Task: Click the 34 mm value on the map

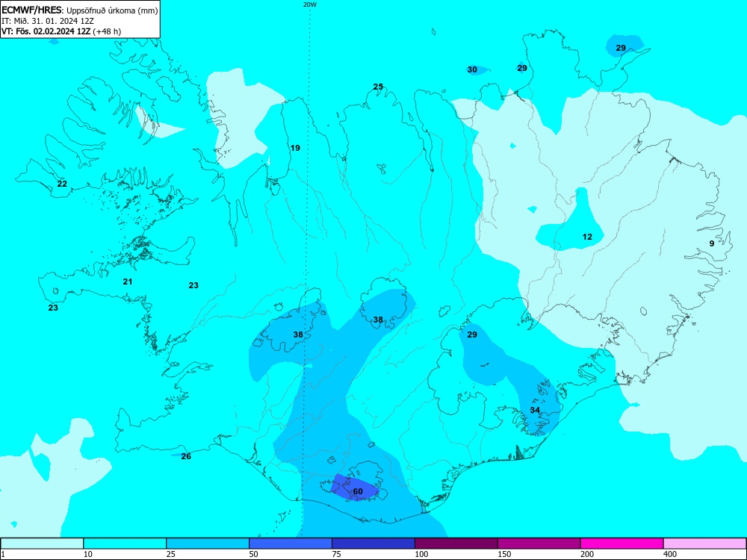Action: [x=535, y=410]
